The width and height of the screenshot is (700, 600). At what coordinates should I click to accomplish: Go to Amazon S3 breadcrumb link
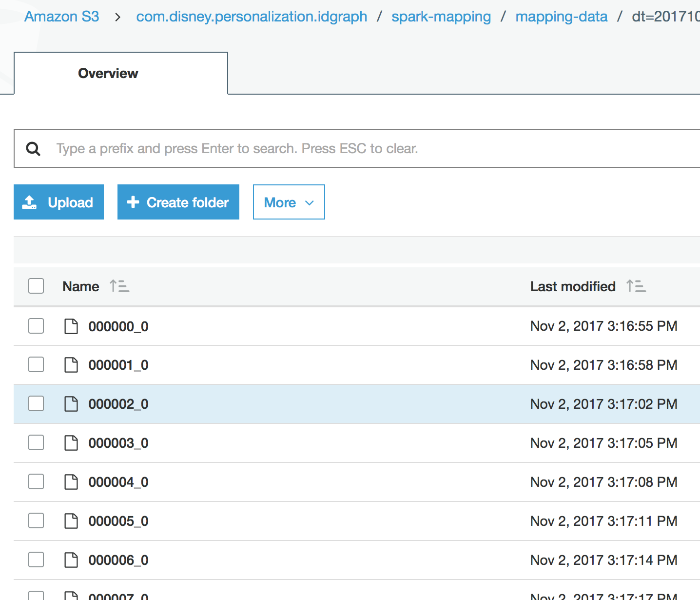click(62, 17)
